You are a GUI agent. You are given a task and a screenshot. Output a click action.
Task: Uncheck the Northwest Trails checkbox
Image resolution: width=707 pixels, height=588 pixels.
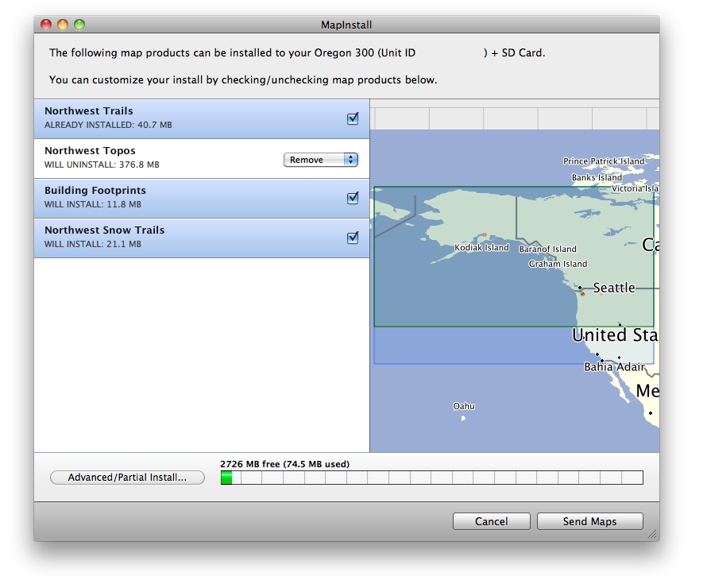pyautogui.click(x=353, y=118)
